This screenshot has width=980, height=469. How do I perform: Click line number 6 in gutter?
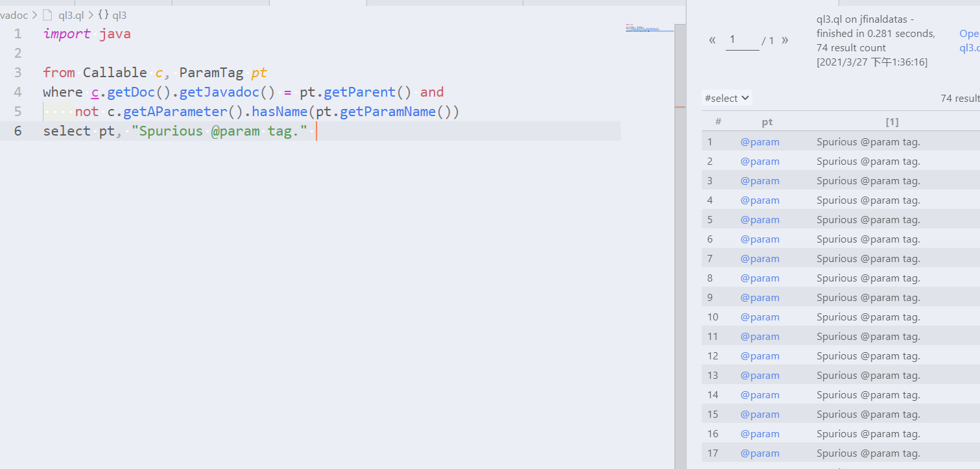tap(18, 131)
